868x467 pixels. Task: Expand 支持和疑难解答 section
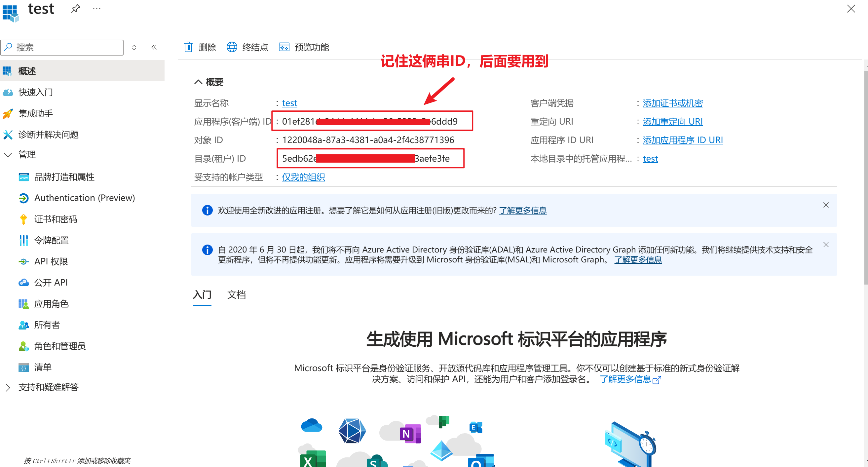[x=8, y=387]
